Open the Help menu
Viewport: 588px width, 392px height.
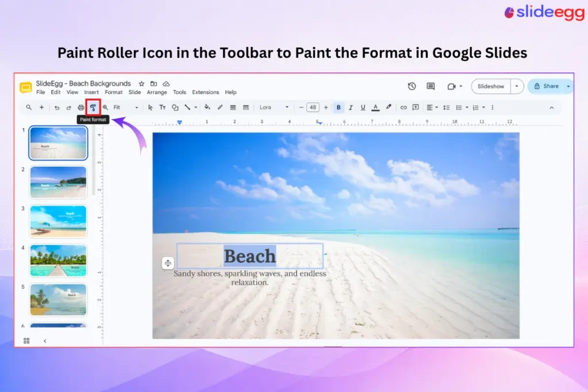click(x=231, y=92)
